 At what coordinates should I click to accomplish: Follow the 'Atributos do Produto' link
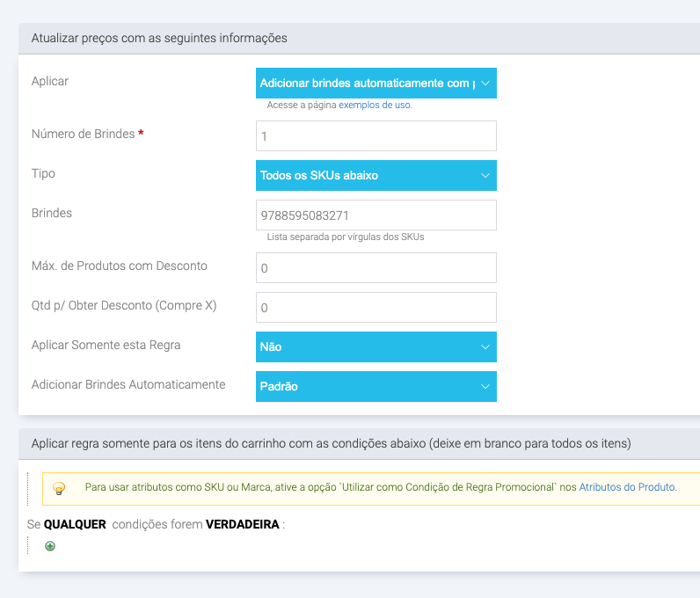point(627,487)
